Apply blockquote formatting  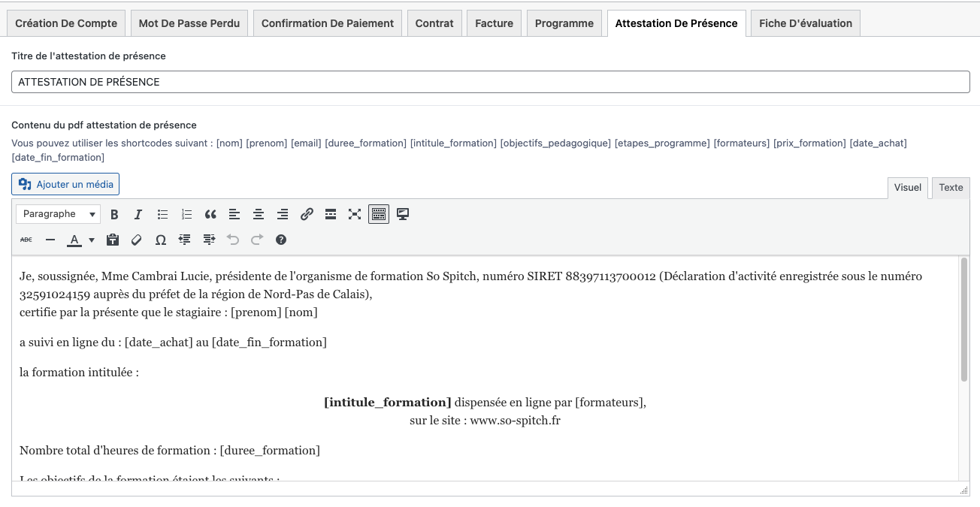[210, 215]
